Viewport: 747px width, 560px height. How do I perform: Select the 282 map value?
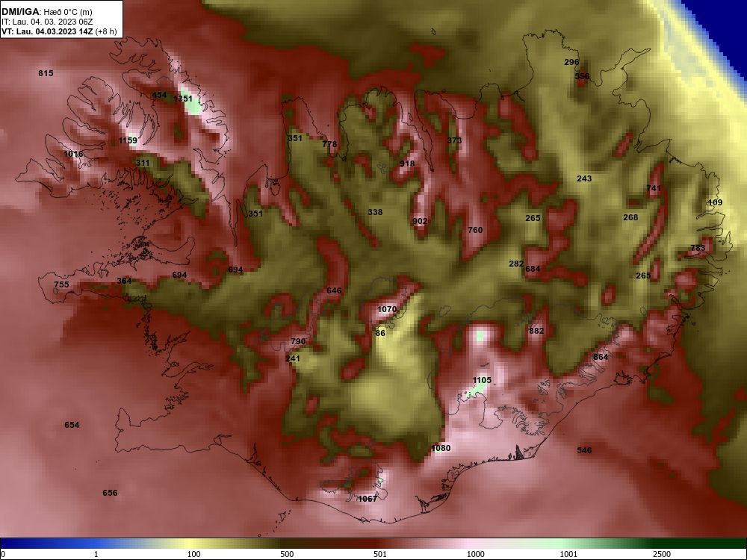click(516, 264)
